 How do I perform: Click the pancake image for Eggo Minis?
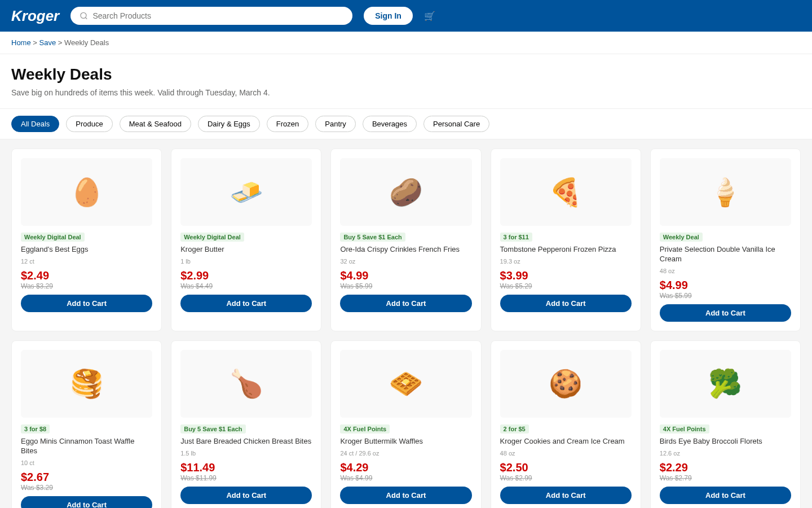[x=86, y=383]
